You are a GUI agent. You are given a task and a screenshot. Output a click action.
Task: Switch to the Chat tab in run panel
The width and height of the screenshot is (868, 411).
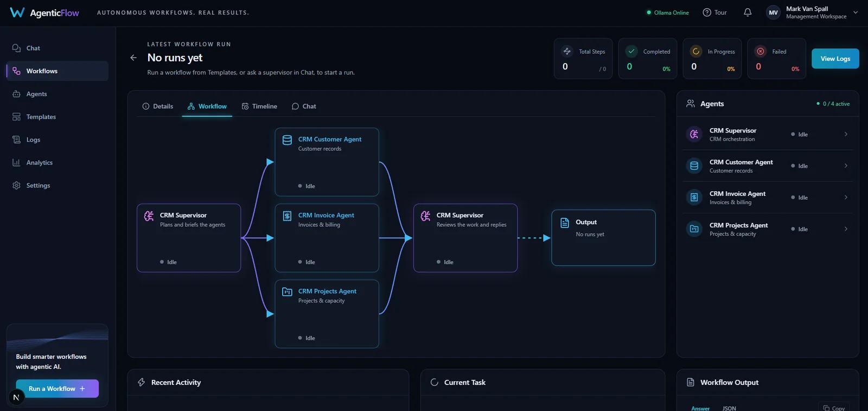tap(304, 106)
